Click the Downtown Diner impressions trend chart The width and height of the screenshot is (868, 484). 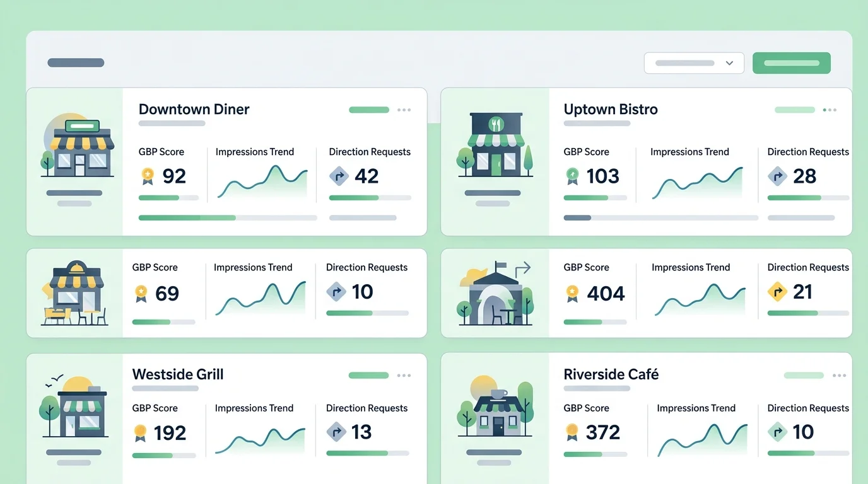click(x=262, y=182)
